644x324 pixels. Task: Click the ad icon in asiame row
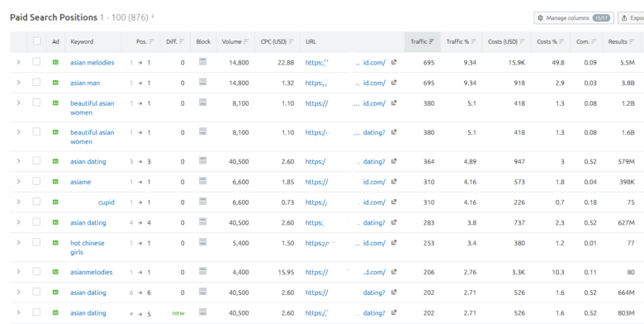[55, 181]
